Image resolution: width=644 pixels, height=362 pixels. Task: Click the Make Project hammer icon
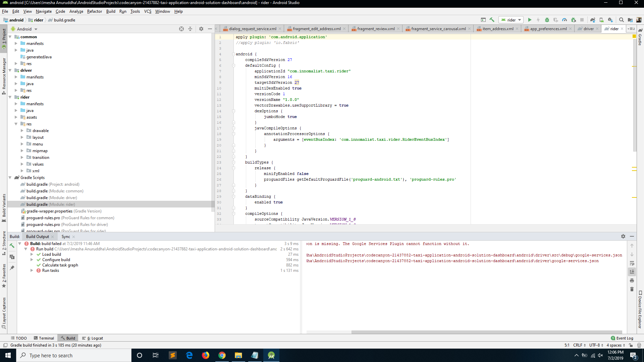(492, 20)
